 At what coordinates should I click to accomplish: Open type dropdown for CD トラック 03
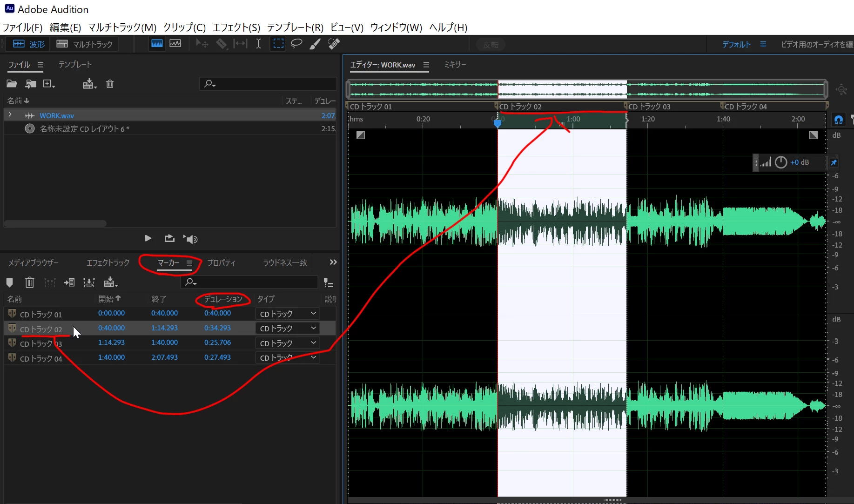click(x=288, y=343)
